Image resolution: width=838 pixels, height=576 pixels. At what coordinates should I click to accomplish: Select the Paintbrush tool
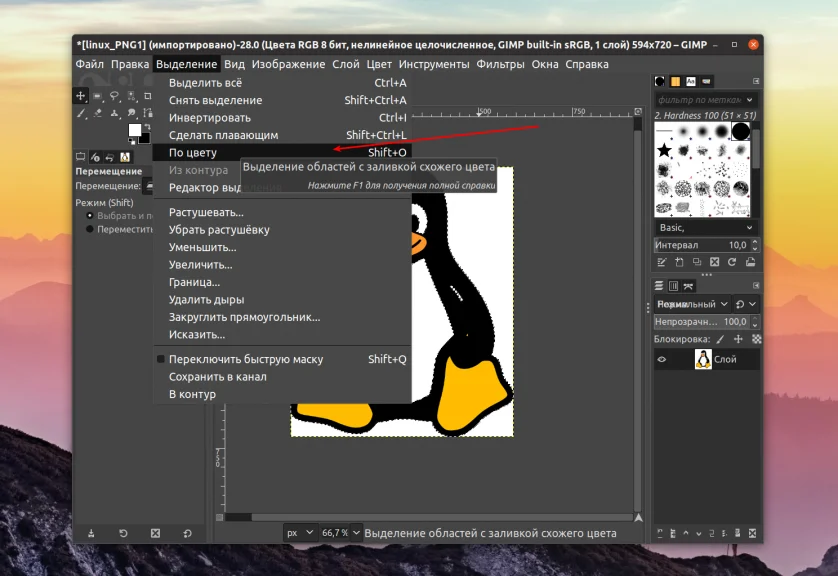point(82,114)
